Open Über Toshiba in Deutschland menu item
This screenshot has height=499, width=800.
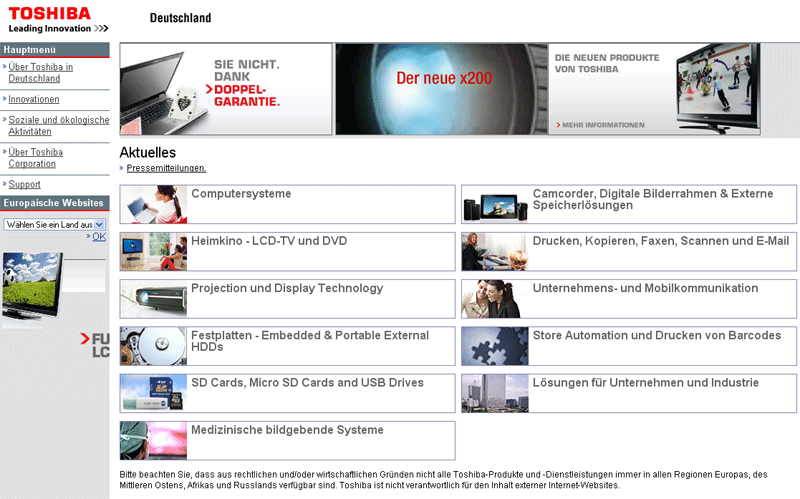tap(41, 72)
